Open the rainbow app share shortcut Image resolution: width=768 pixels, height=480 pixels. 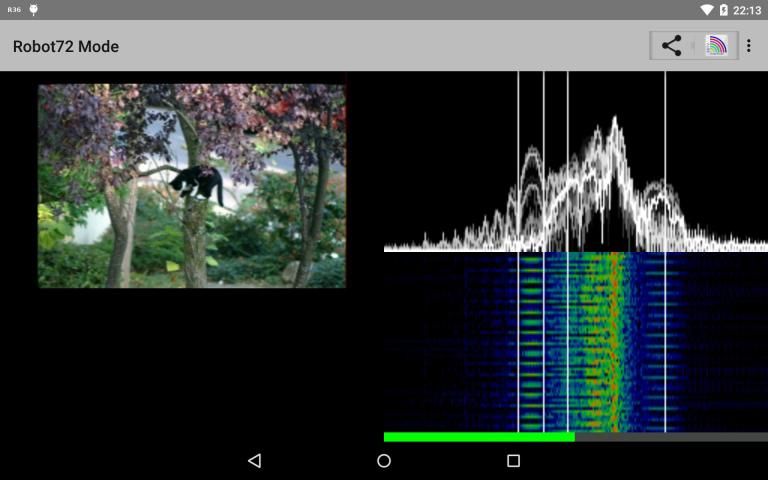point(716,46)
